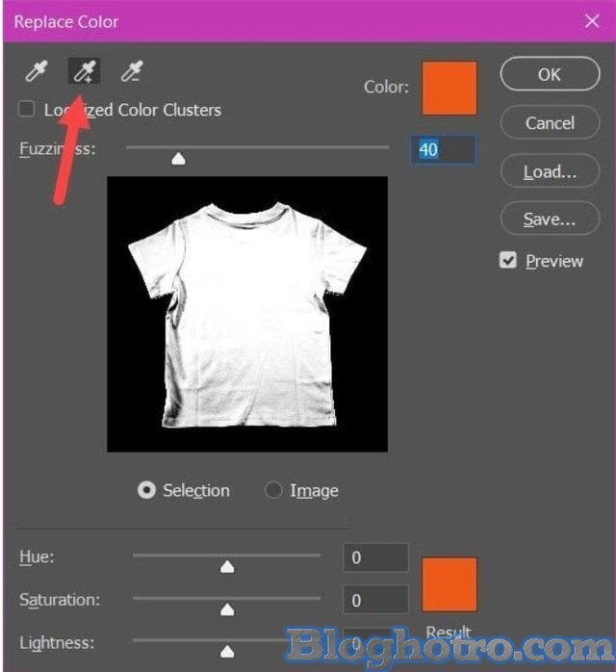This screenshot has height=672, width=616.
Task: Click the t-shirt selection preview thumbnail
Action: tap(246, 314)
